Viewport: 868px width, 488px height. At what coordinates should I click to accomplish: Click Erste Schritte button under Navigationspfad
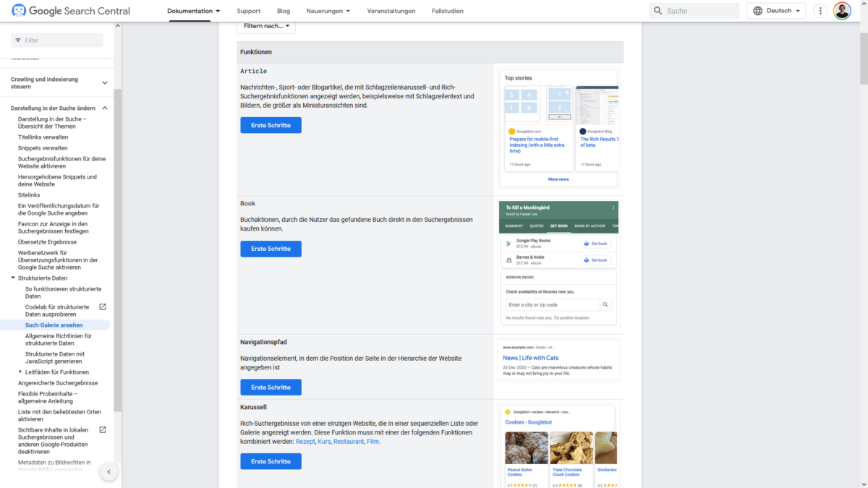coord(271,388)
